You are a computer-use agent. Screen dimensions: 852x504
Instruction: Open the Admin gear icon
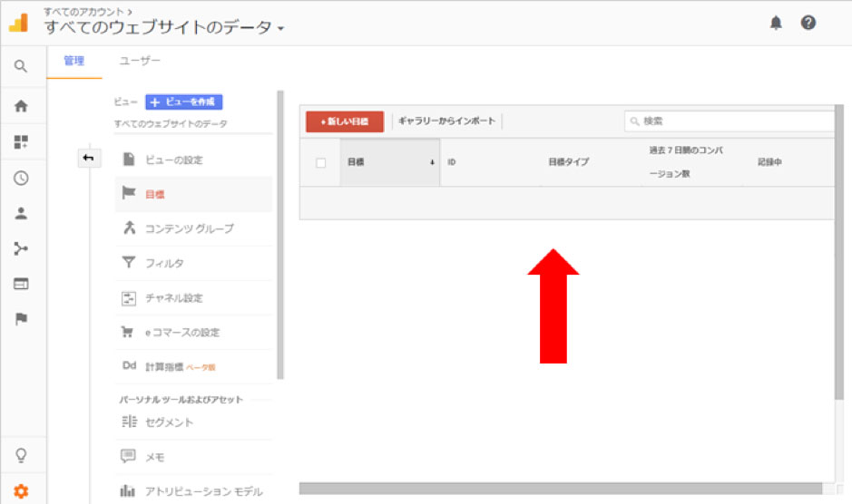tap(21, 491)
